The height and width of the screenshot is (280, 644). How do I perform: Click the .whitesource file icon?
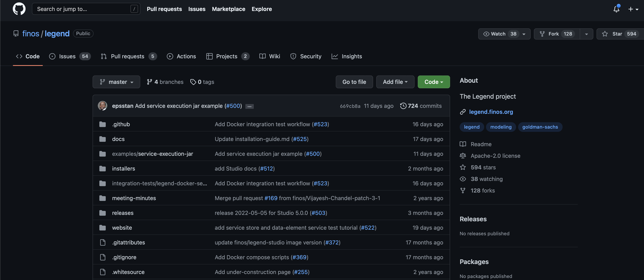click(103, 272)
